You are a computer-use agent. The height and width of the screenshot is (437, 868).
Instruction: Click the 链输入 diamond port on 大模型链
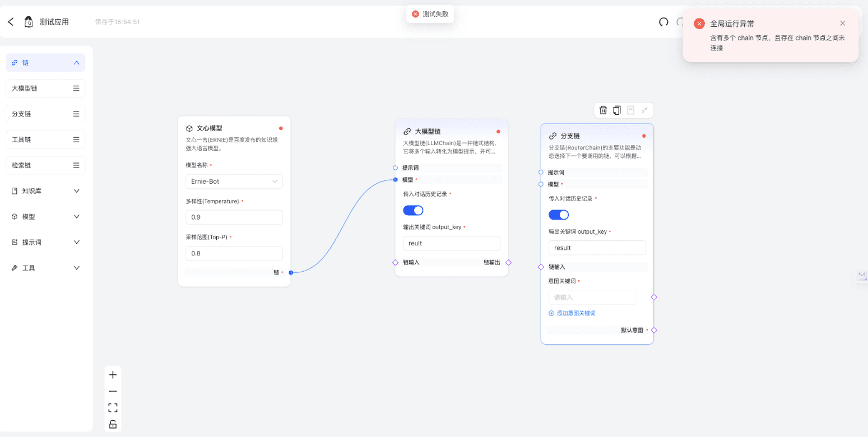pyautogui.click(x=396, y=262)
